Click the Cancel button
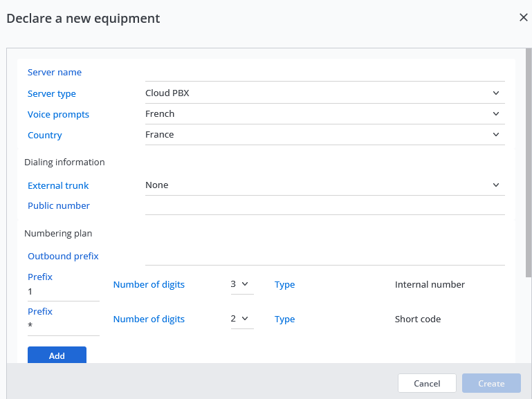Image resolution: width=532 pixels, height=399 pixels. click(x=427, y=383)
